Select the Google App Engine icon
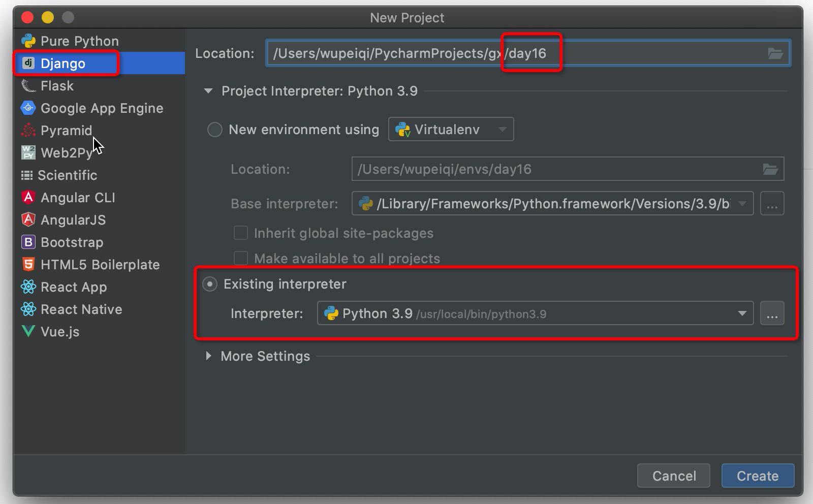This screenshot has height=504, width=813. pyautogui.click(x=28, y=108)
